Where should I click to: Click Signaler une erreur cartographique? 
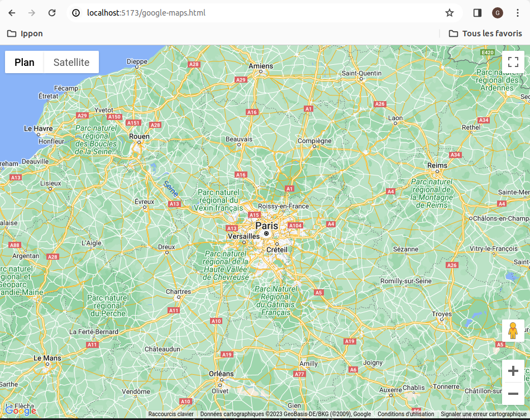click(483, 414)
